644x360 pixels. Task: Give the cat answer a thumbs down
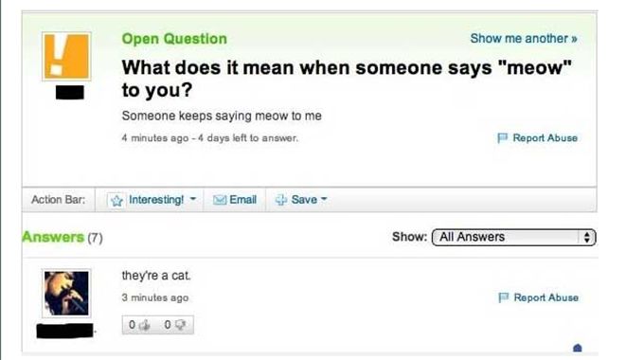point(180,325)
